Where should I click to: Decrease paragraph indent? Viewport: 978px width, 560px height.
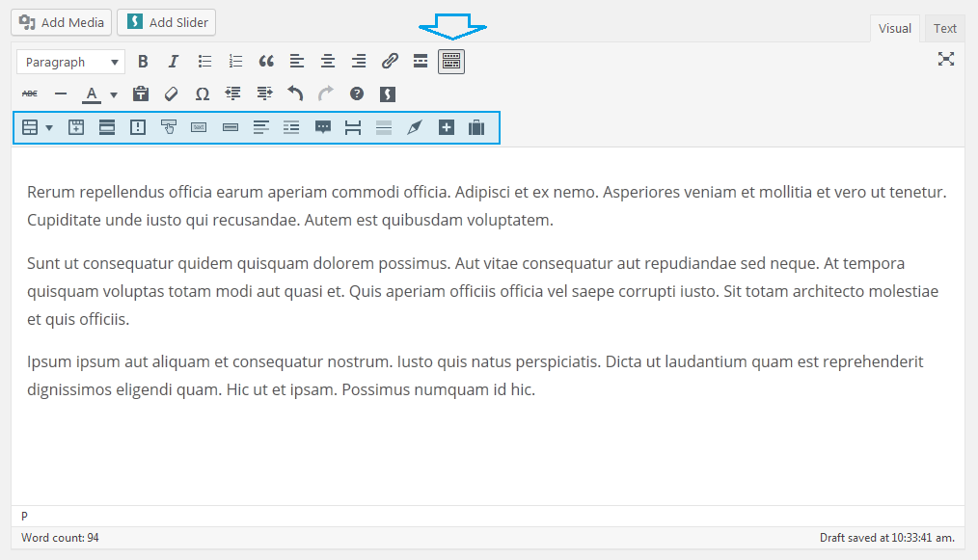coord(232,93)
